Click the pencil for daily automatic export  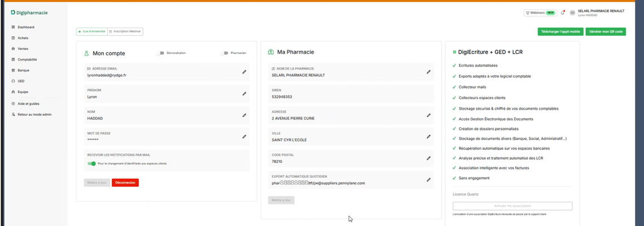click(x=428, y=180)
